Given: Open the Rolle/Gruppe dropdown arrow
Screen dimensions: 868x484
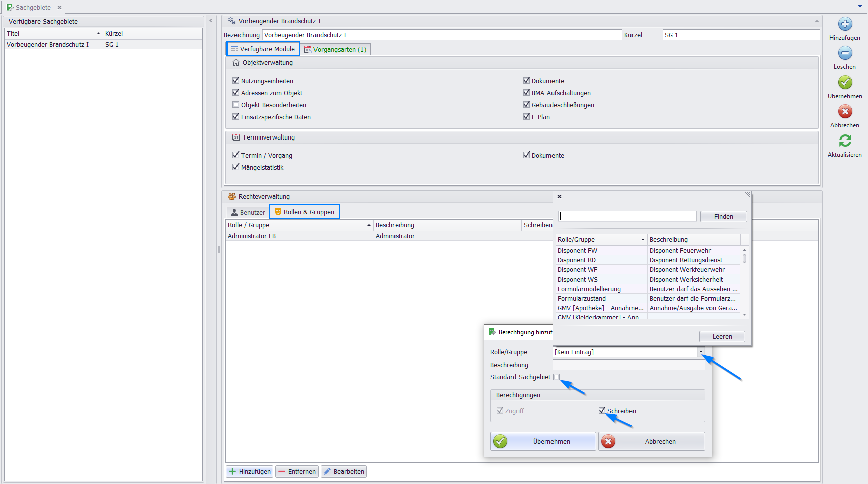Looking at the screenshot, I should [x=701, y=352].
